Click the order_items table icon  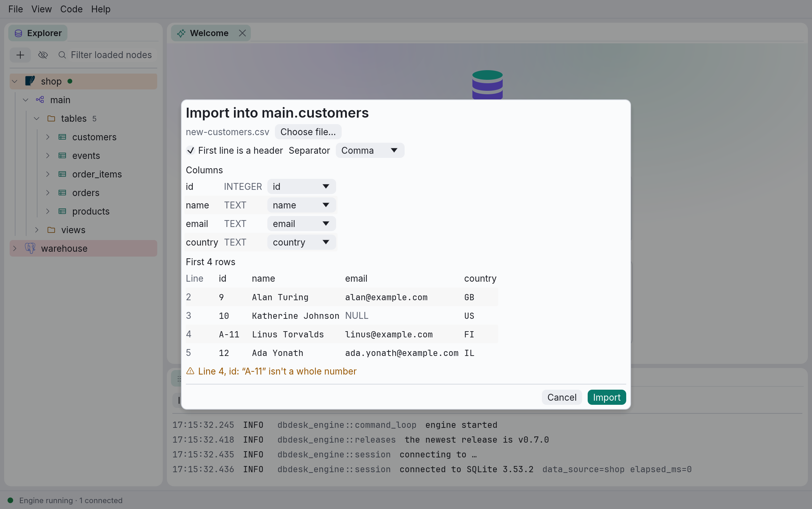[x=62, y=174]
